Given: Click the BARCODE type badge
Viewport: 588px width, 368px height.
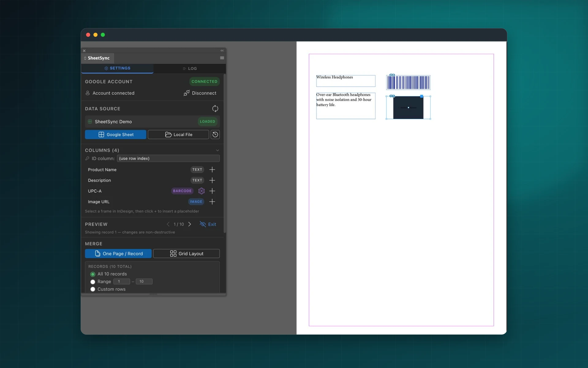Looking at the screenshot, I should pos(182,191).
